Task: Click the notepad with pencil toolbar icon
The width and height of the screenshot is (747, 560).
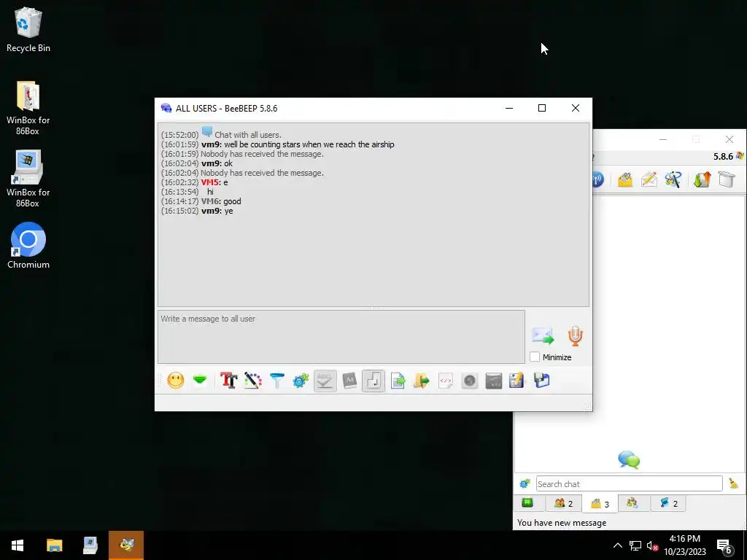Action: (517, 381)
